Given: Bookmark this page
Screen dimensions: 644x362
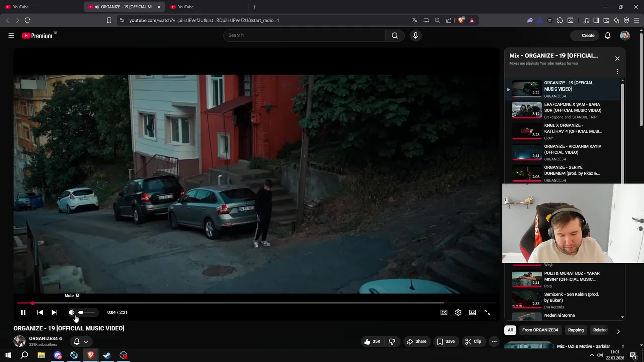Looking at the screenshot, I should click(109, 20).
